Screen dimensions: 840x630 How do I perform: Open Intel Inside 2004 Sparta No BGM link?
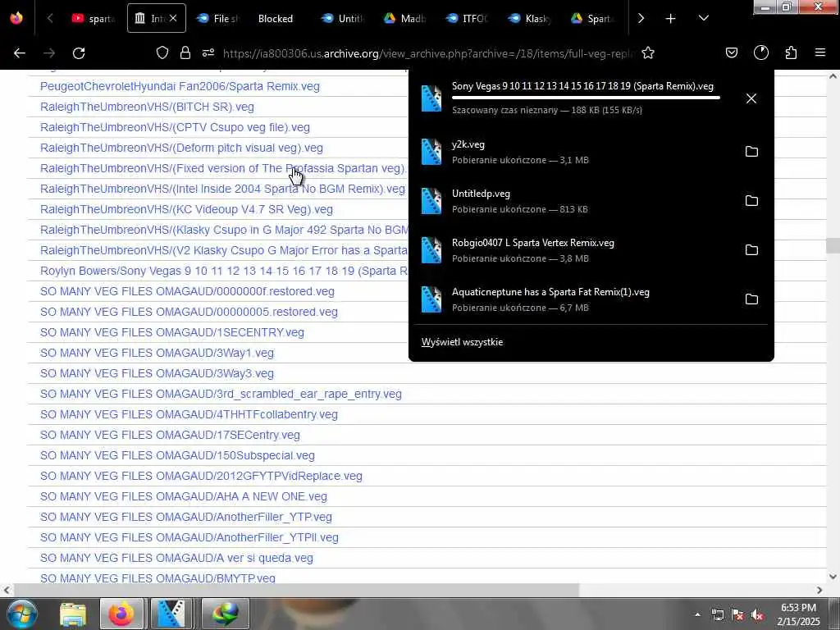(222, 189)
